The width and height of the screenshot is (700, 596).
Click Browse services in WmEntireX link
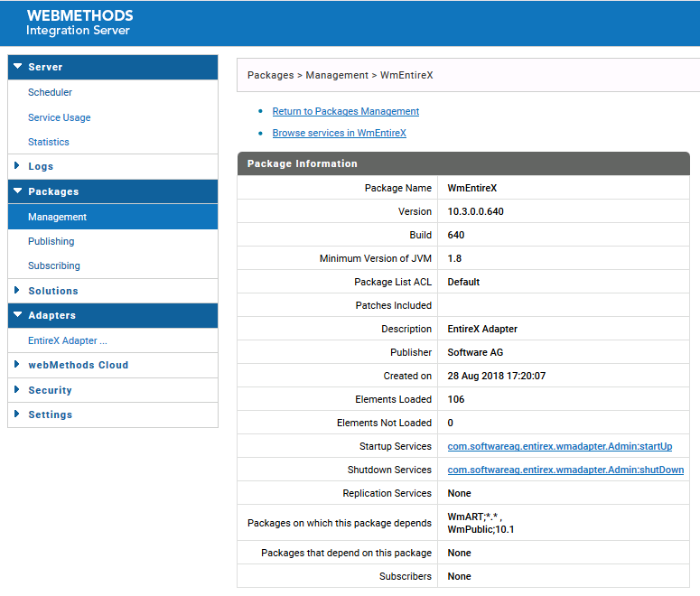(x=339, y=133)
